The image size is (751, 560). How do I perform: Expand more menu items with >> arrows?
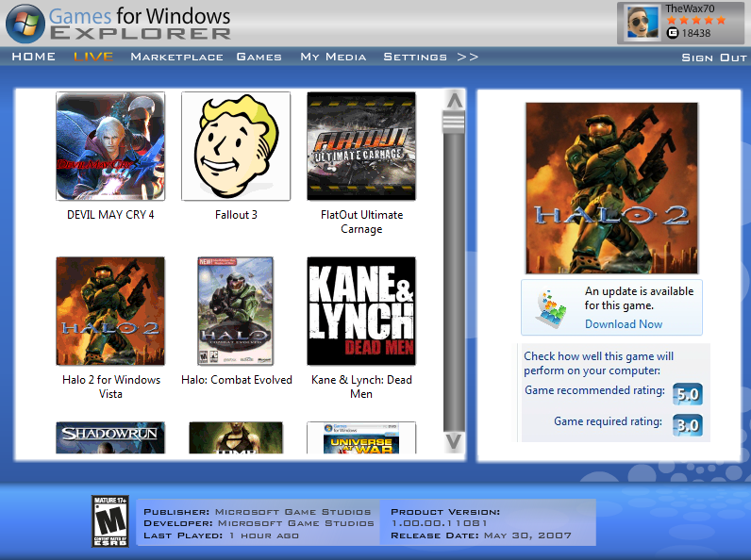pos(467,57)
